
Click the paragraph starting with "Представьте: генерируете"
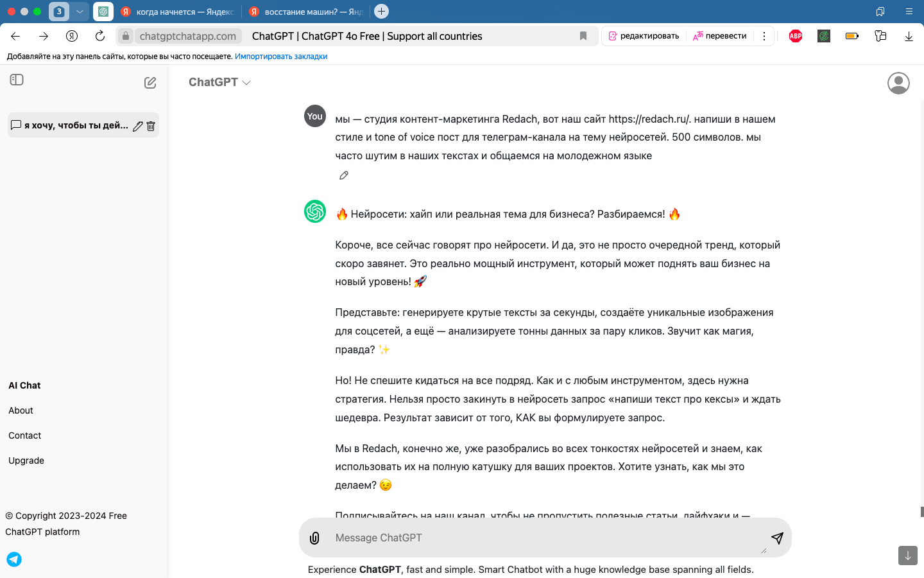(554, 331)
